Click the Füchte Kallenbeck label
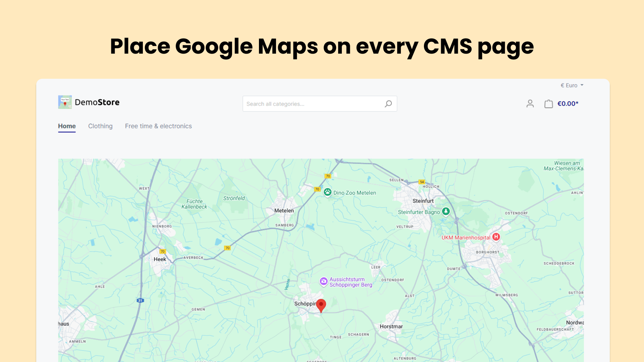Viewport: 644px width, 362px height. 194,204
